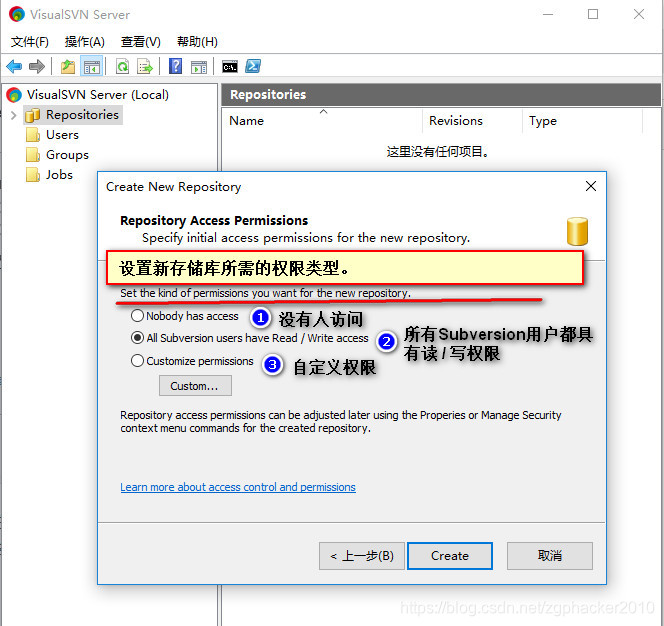The image size is (664, 626).
Task: Maximize the VisualSVN Server window
Action: coord(593,14)
